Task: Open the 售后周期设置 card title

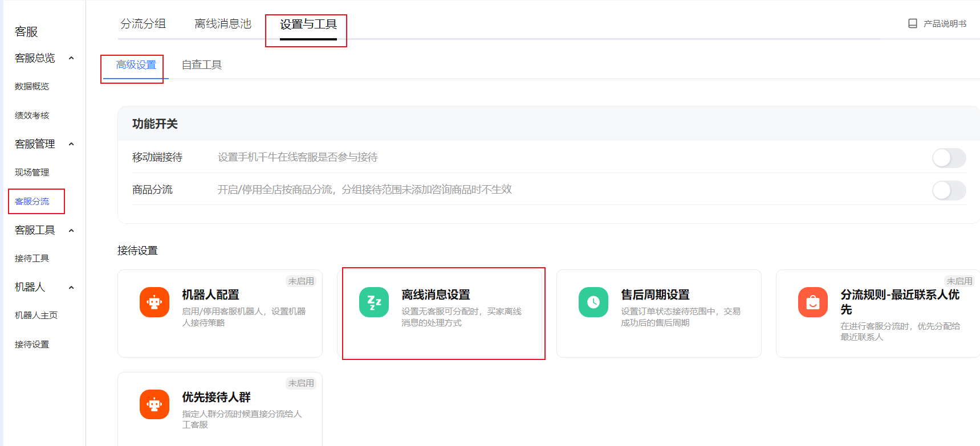Action: coord(655,294)
